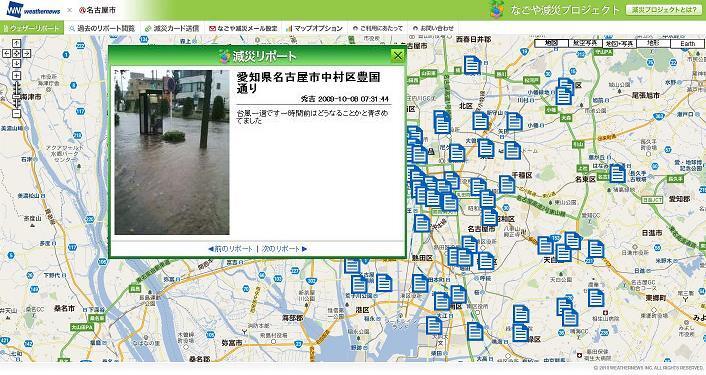706x375 pixels.
Task: Open the report marker beside 東郷町 label
Action: point(596,298)
